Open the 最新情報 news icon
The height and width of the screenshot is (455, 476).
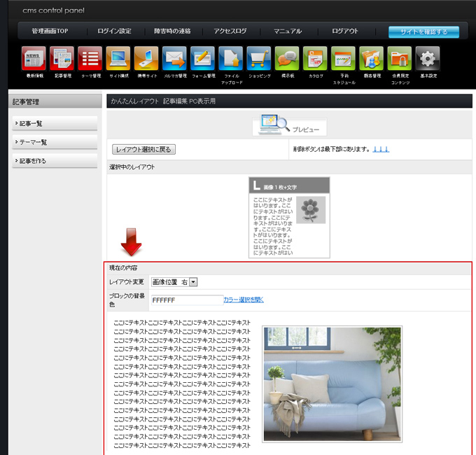click(34, 59)
